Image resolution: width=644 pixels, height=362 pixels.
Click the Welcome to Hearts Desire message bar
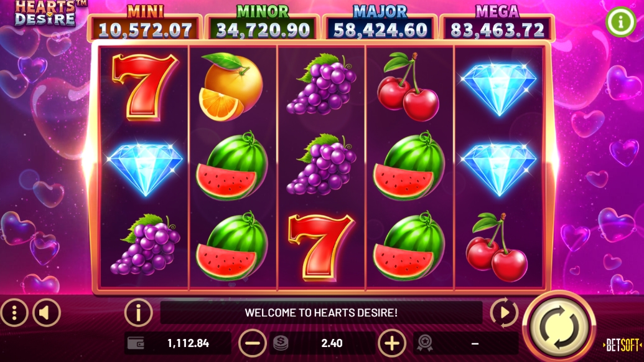[321, 313]
